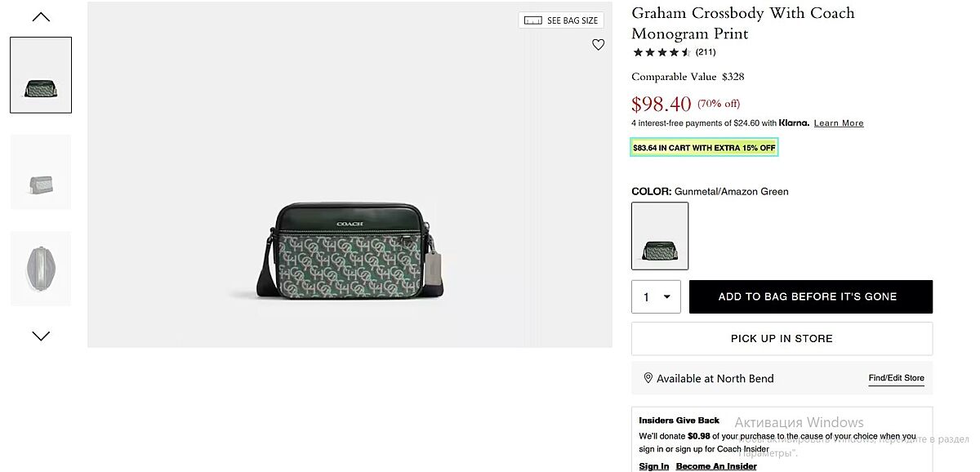Click Add to Bag Before It's Gone

[x=810, y=297]
